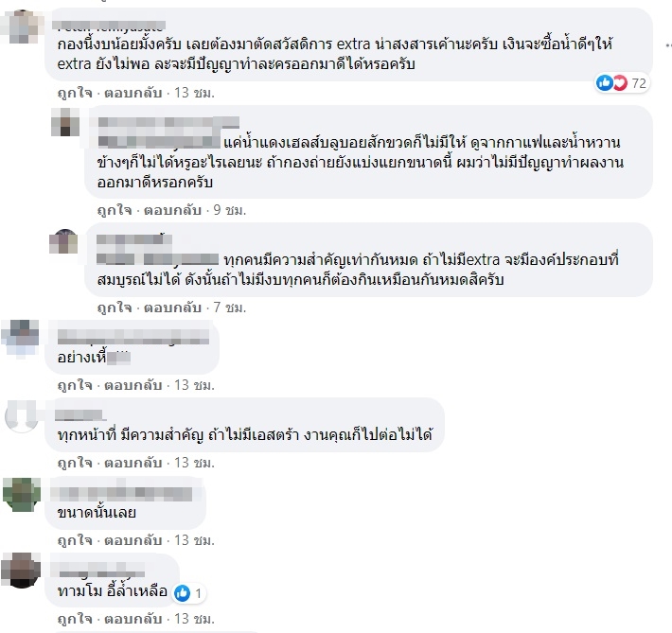Viewport: 672px width, 633px height.
Task: Like the top comment about extra welfare
Action: (x=75, y=93)
